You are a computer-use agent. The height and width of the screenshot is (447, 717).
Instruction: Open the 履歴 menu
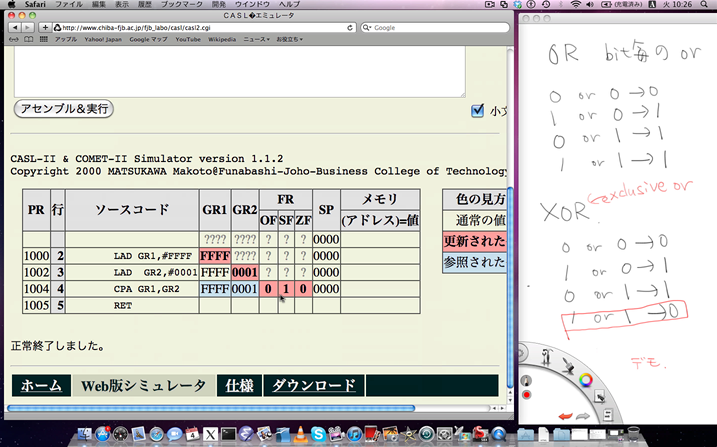(x=144, y=4)
